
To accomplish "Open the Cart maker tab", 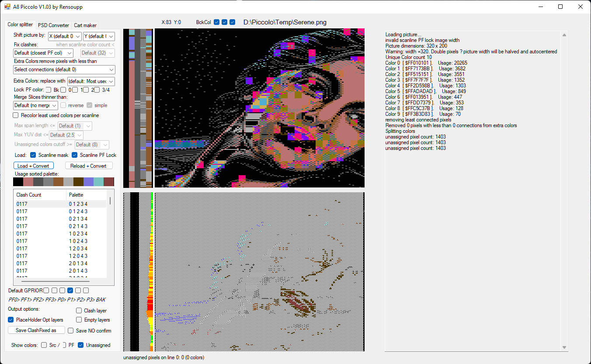I will [85, 25].
